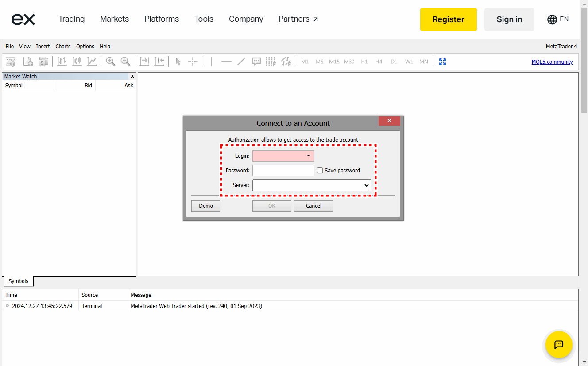The image size is (588, 366).
Task: Select the Candlesticks chart icon
Action: (77, 62)
